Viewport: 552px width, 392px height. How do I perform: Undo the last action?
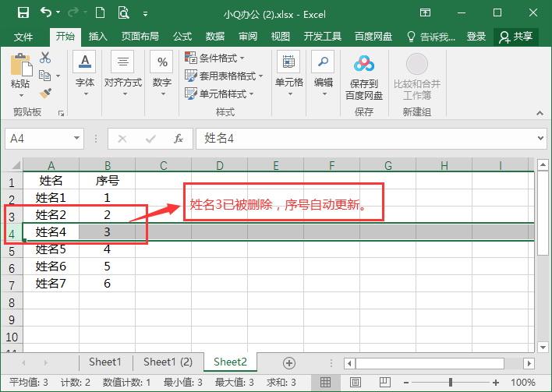(x=46, y=12)
